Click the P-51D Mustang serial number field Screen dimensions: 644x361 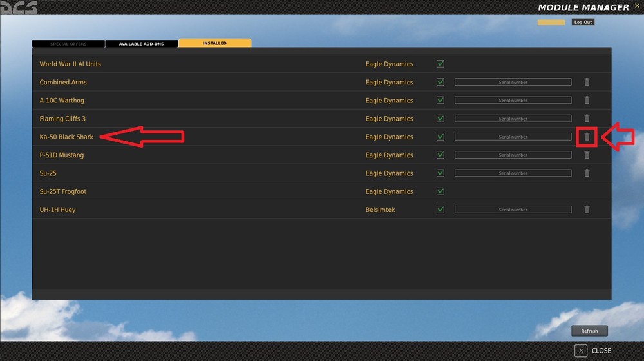click(x=513, y=155)
